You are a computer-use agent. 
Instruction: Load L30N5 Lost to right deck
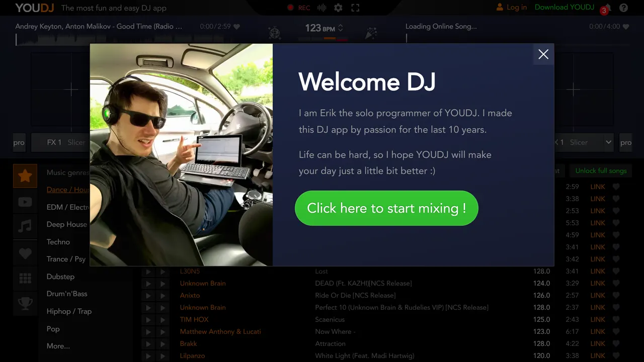tap(162, 271)
